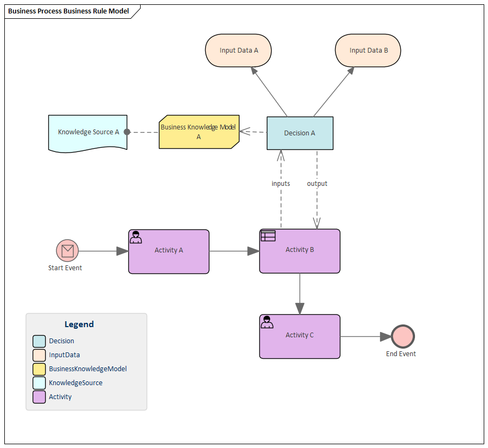Click the Input Data A element

pyautogui.click(x=238, y=50)
